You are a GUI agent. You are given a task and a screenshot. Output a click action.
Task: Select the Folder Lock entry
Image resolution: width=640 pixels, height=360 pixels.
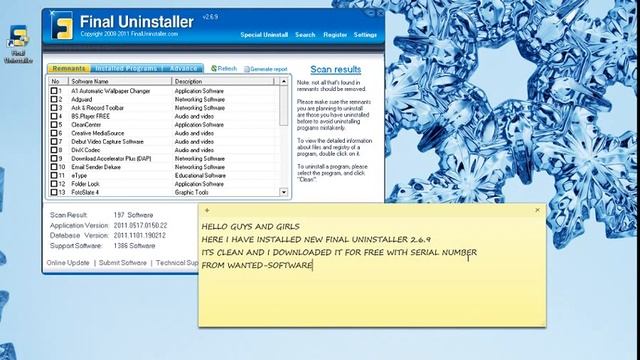tap(163, 184)
